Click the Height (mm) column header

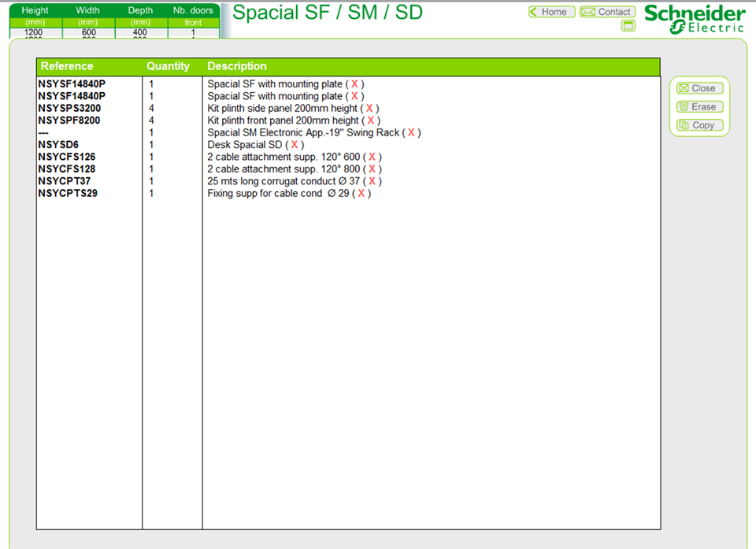pyautogui.click(x=35, y=16)
